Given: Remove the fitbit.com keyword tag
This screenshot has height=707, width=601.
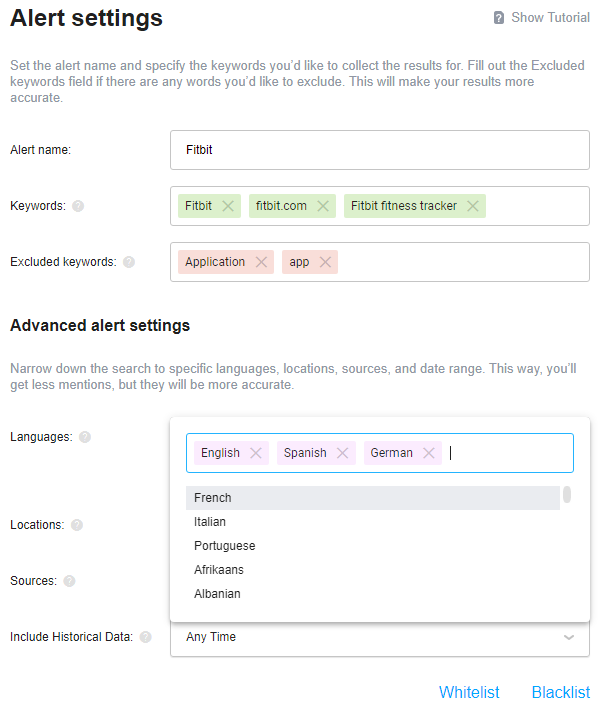Looking at the screenshot, I should point(323,206).
